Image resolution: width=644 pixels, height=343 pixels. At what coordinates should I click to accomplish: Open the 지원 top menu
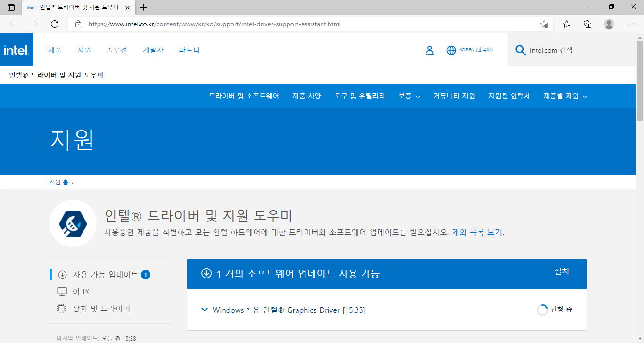[x=84, y=50]
